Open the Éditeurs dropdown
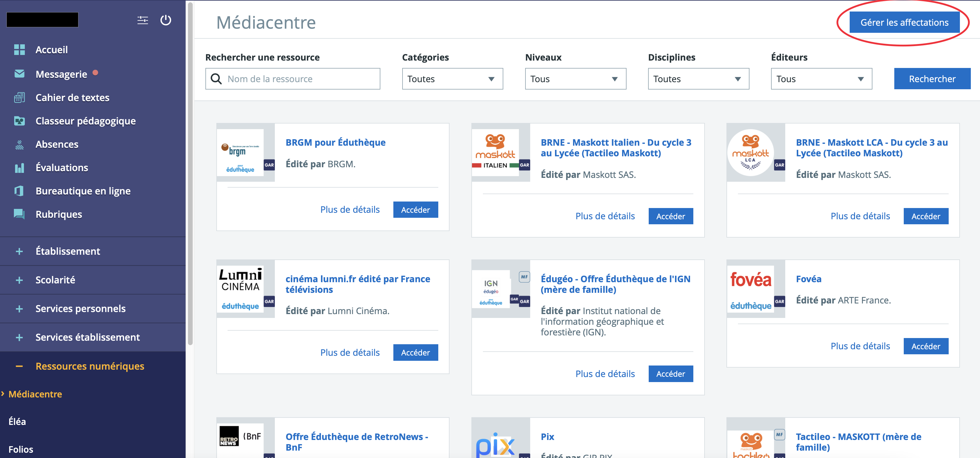Screen dimensions: 980x458 [821, 79]
